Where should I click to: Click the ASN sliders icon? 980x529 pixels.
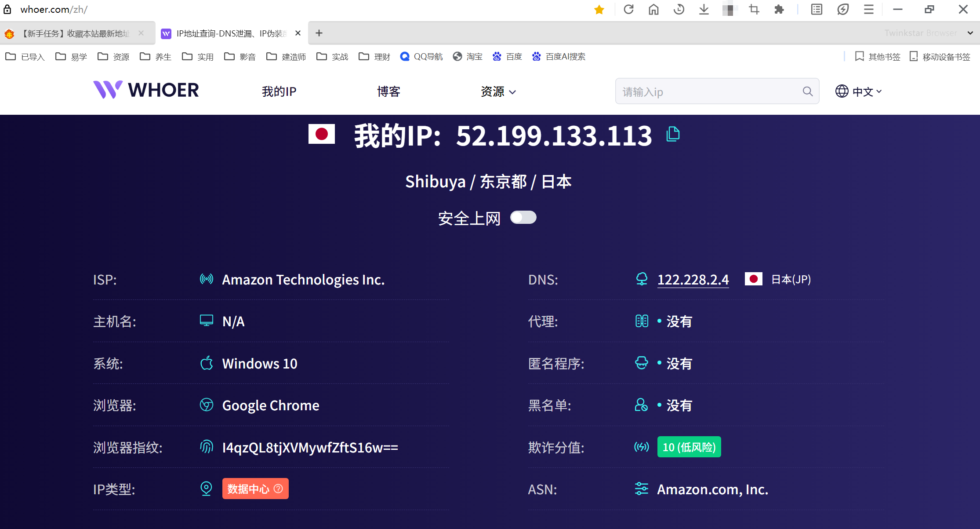(642, 489)
